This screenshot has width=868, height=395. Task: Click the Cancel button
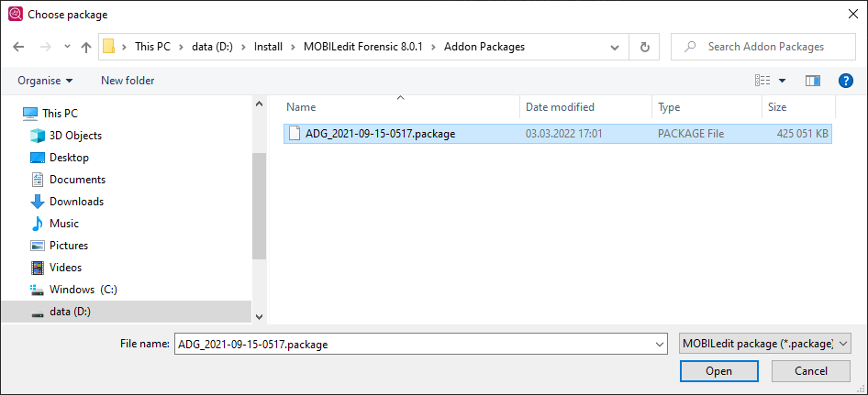click(x=810, y=371)
